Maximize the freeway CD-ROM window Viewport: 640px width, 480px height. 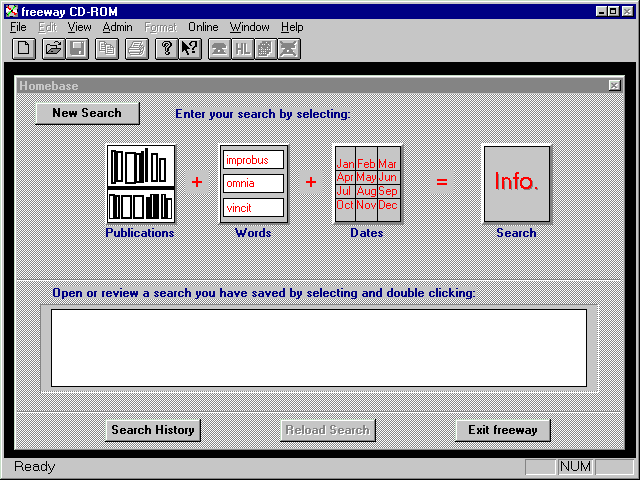click(x=613, y=11)
